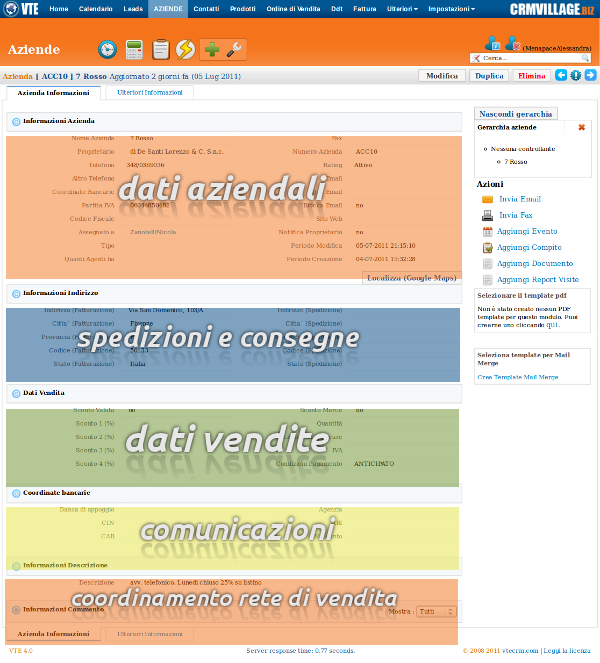Click the document icon beside Aggiungi Documento

488,263
